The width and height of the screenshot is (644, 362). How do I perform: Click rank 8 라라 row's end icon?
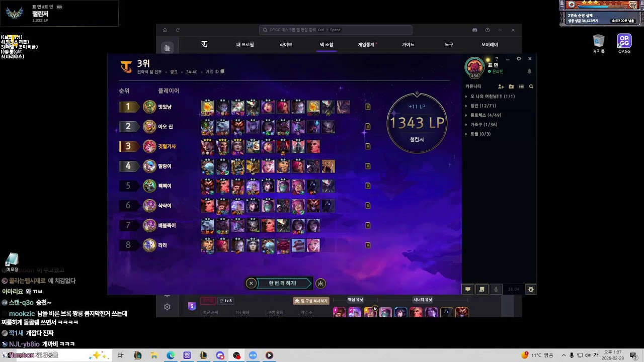368,245
